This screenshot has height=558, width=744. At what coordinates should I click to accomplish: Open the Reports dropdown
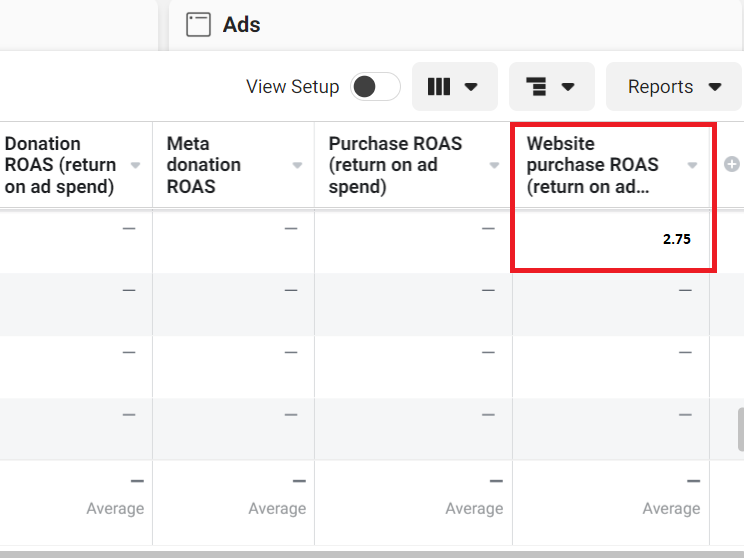click(x=674, y=87)
